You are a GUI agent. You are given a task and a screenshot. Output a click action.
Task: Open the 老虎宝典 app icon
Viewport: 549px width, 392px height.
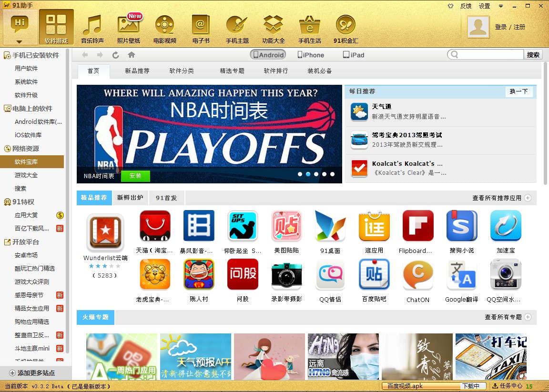click(x=155, y=274)
